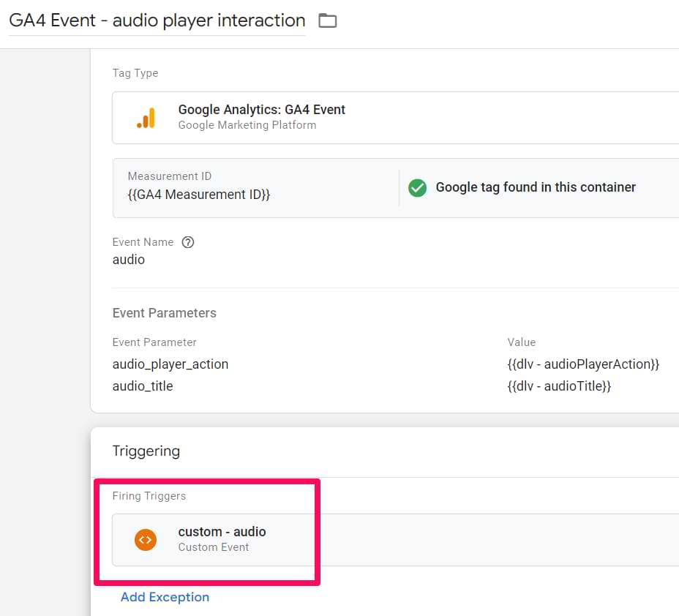Click the Triggering section heading

pyautogui.click(x=146, y=451)
